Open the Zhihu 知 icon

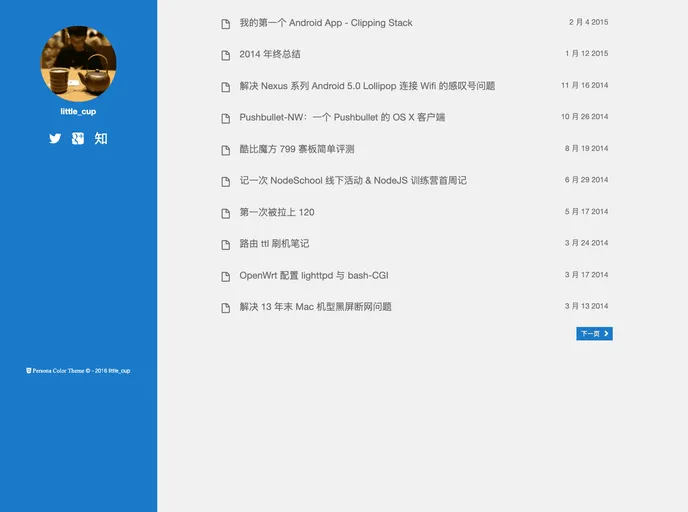click(x=101, y=139)
